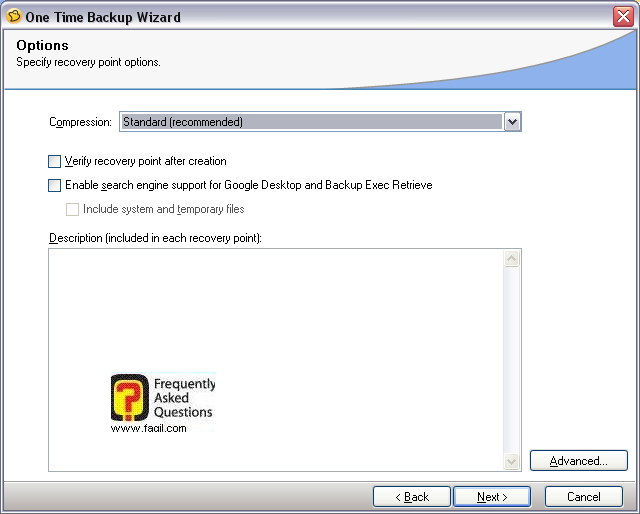Image resolution: width=640 pixels, height=514 pixels.
Task: Expand the Compression dropdown arrow
Action: coord(512,122)
